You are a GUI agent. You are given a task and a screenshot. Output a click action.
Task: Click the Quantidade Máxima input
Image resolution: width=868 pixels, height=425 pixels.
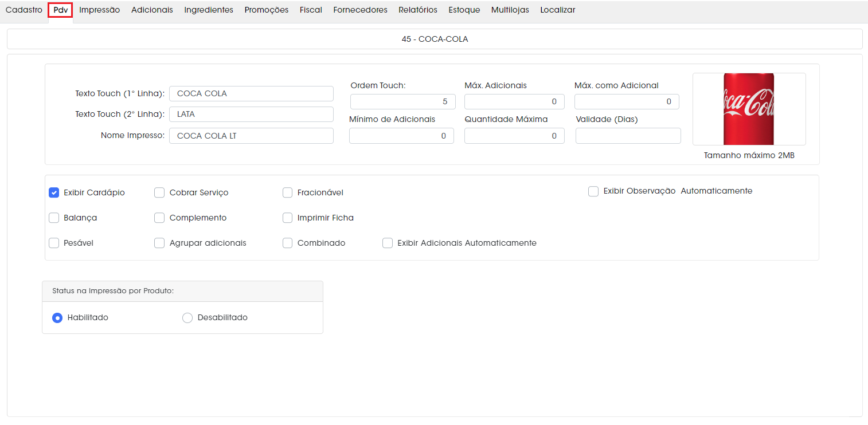pyautogui.click(x=514, y=136)
